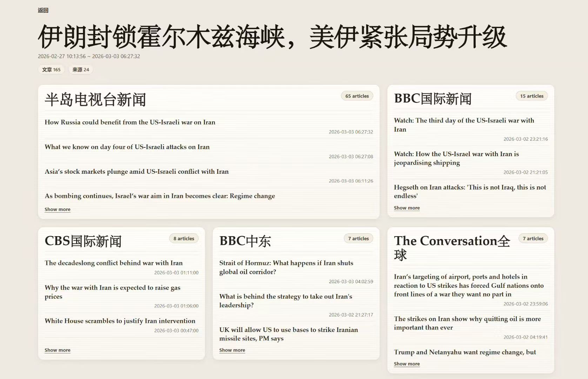Open 'What we know on day four' article
This screenshot has width=588, height=379.
tap(127, 147)
